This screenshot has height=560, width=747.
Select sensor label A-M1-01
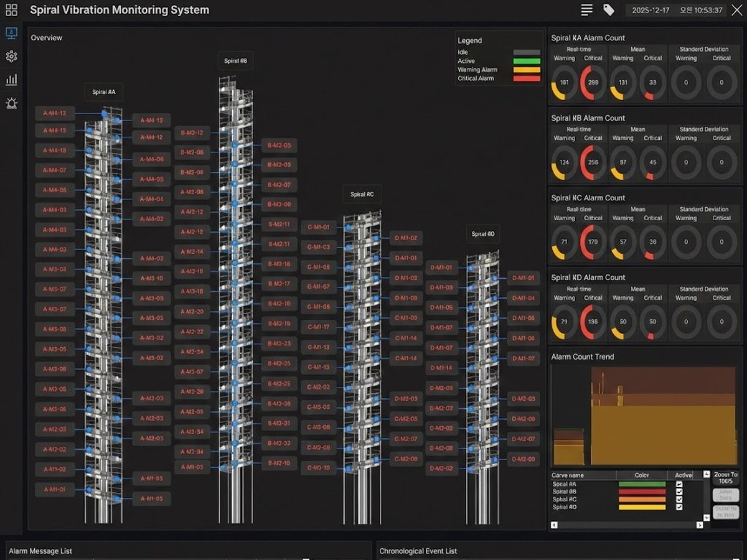55,489
